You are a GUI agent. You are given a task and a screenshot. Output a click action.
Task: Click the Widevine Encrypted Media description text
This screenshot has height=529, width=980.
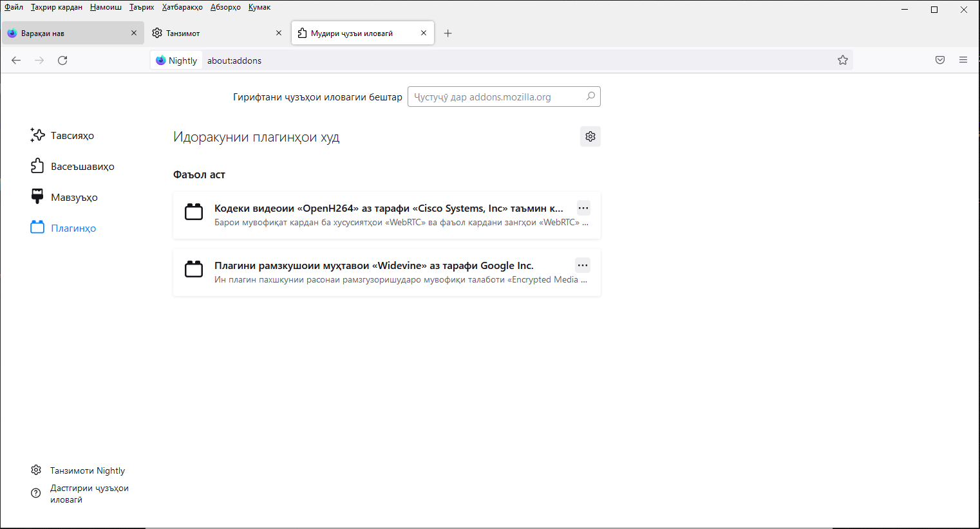tap(400, 280)
